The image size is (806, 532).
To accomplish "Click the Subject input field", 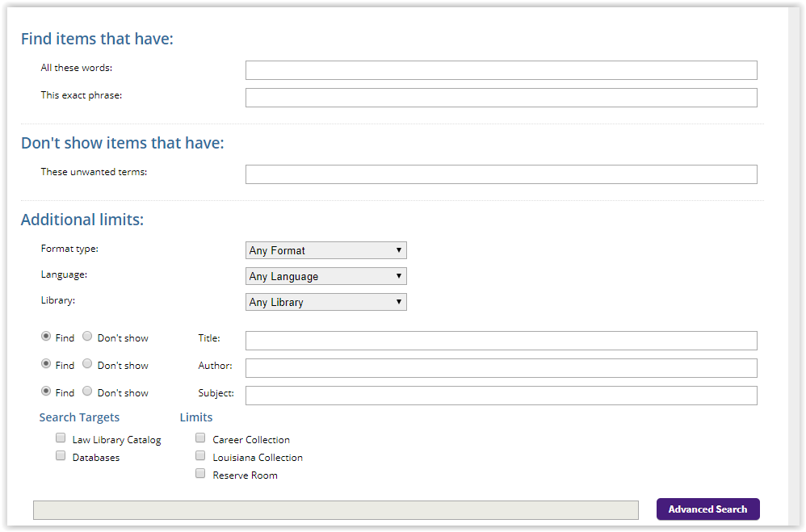I will (502, 396).
